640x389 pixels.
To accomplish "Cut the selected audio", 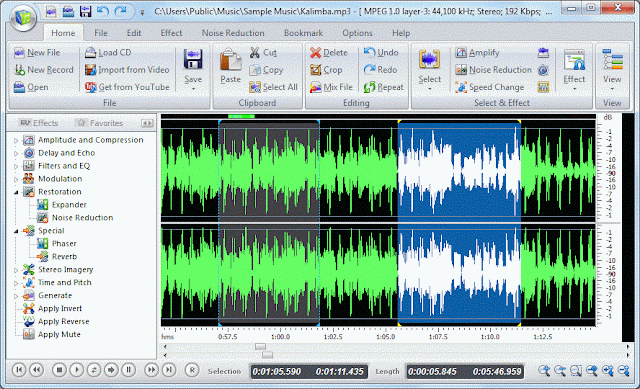I will point(263,53).
